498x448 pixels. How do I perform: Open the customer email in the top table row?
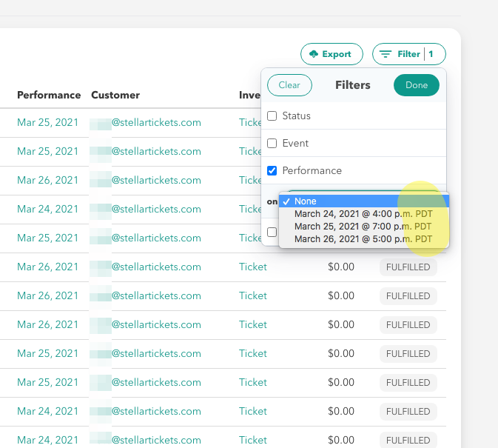(x=146, y=123)
